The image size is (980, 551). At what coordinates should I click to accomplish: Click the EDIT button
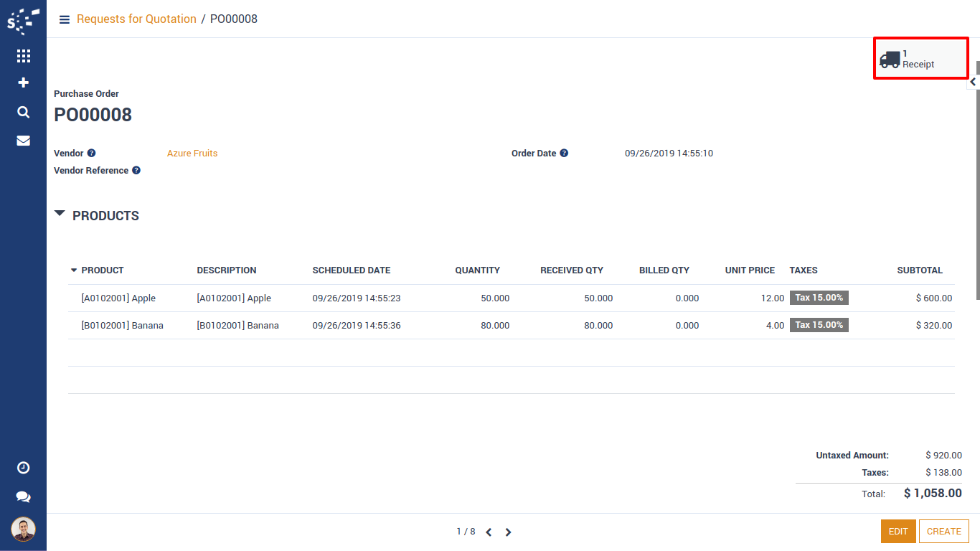[898, 532]
